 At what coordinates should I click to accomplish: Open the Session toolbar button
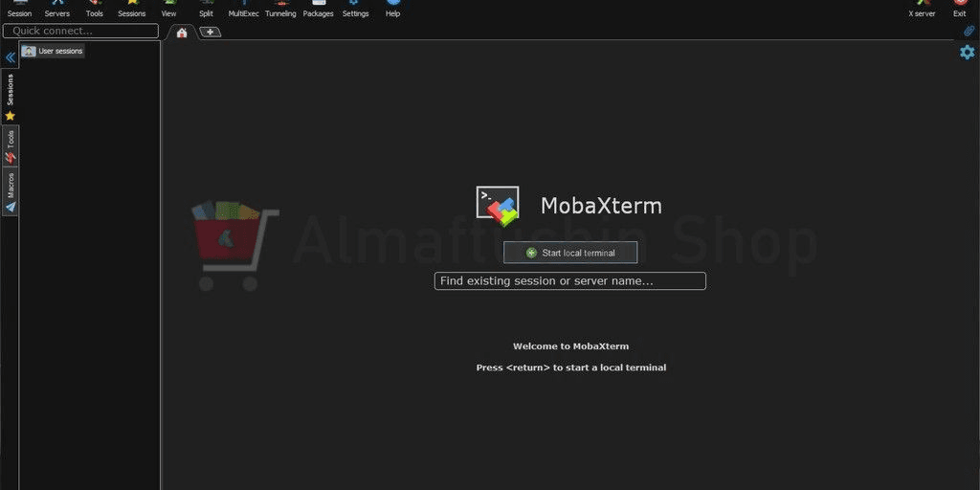click(19, 9)
